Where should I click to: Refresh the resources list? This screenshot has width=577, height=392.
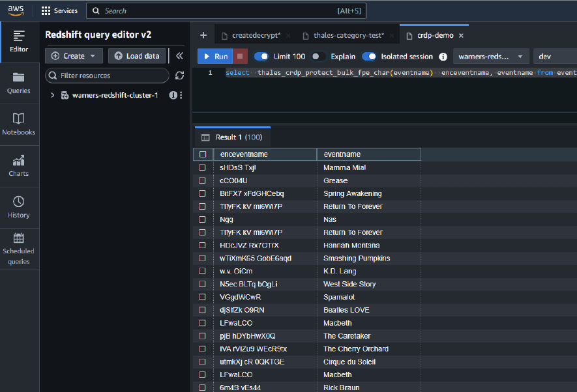point(179,76)
